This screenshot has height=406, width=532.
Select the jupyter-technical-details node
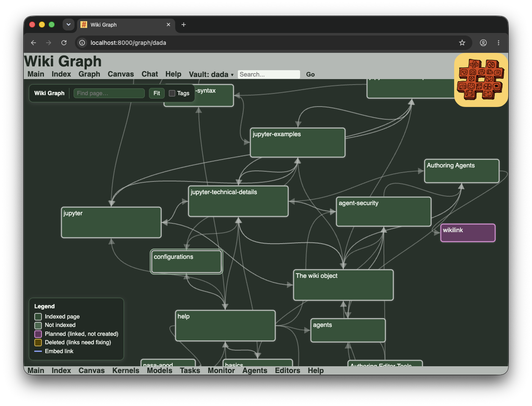(238, 201)
